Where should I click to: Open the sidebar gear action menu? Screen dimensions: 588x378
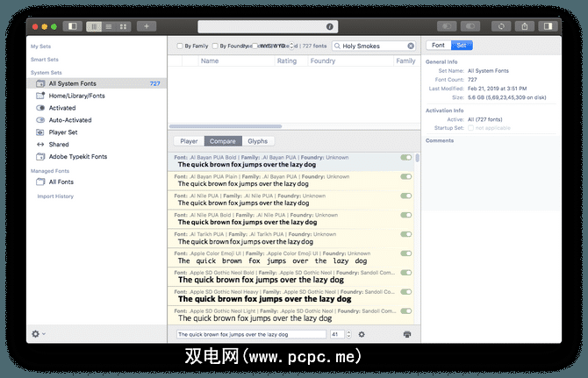click(38, 334)
